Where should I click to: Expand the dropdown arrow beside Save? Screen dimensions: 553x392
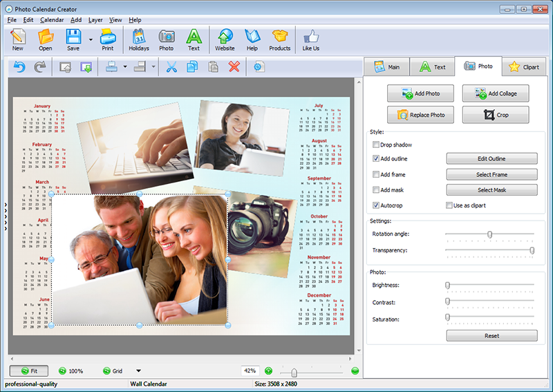click(91, 39)
